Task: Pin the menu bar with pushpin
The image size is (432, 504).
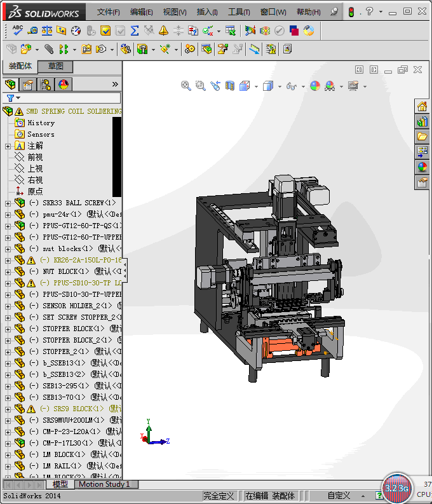Action: [x=334, y=12]
